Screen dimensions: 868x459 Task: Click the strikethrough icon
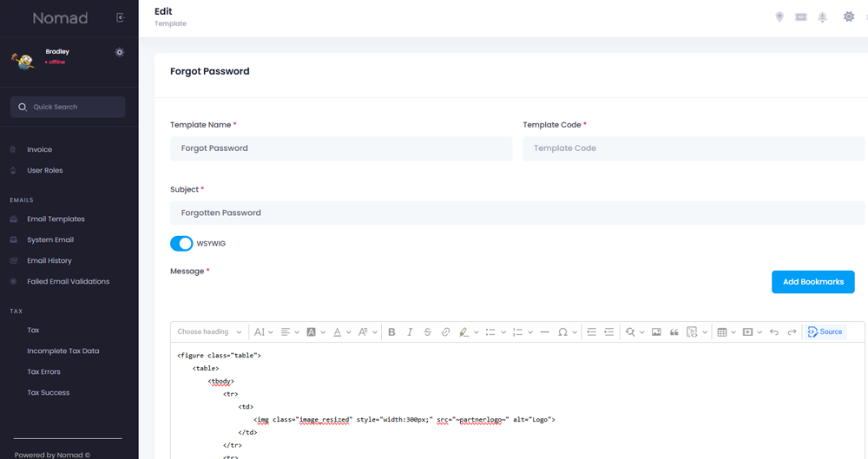point(428,331)
